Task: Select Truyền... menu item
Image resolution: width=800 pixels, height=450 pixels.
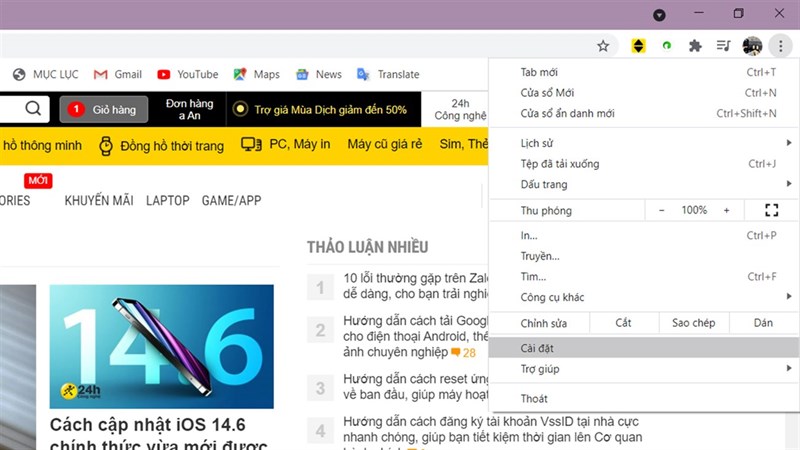Action: 644,256
